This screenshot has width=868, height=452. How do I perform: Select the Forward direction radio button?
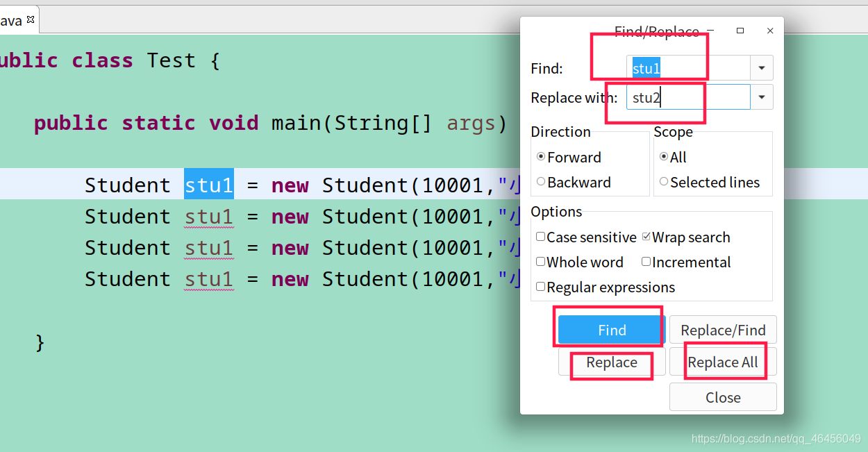coord(541,157)
